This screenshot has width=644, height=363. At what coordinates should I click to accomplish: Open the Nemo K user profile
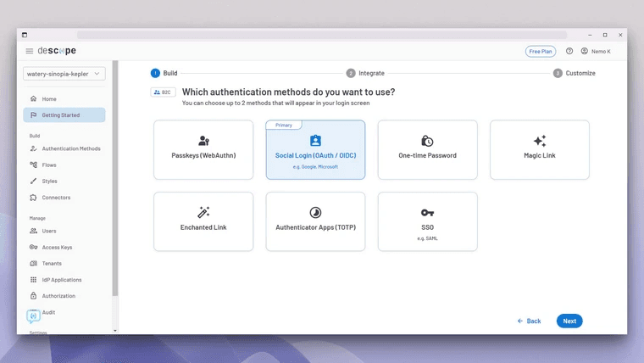tap(596, 51)
